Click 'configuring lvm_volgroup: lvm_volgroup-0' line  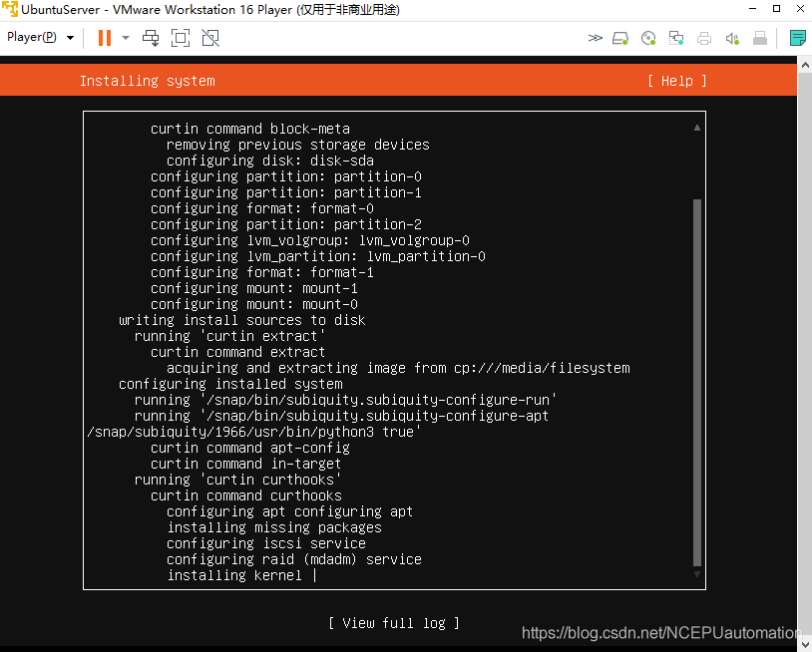tap(310, 240)
